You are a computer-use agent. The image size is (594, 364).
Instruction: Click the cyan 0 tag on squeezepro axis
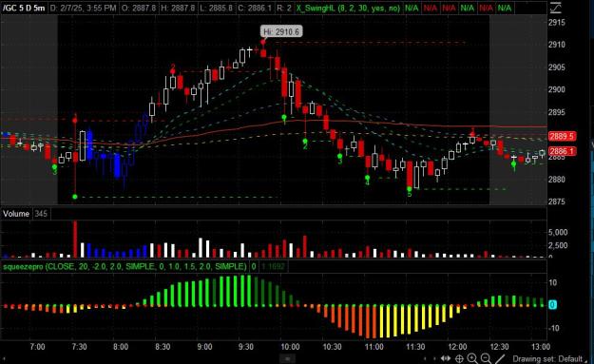pyautogui.click(x=552, y=304)
